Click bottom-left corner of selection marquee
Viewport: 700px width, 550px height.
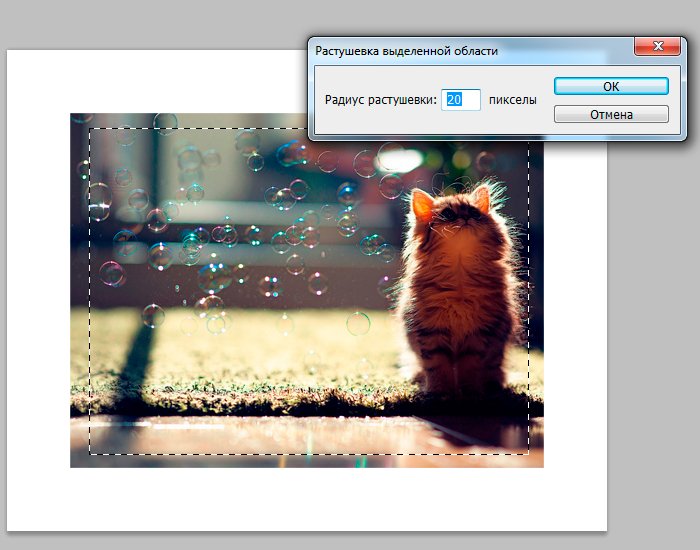point(91,453)
